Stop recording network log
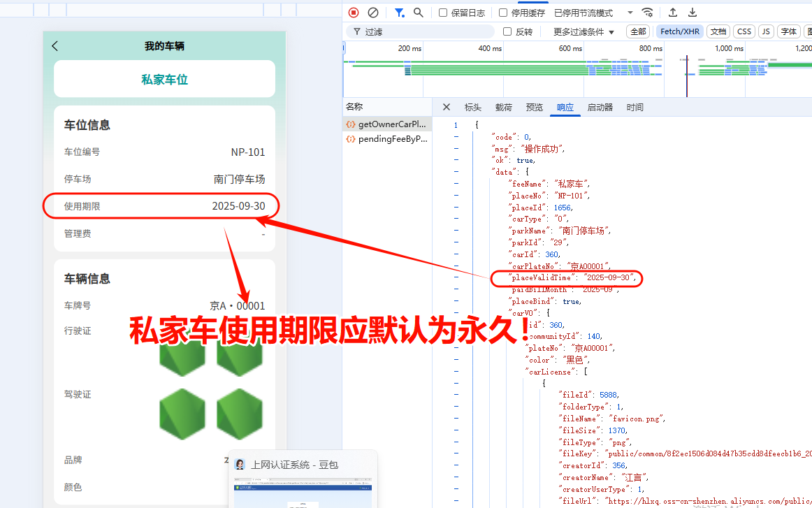Screen dimensions: 812x508 click(x=354, y=13)
